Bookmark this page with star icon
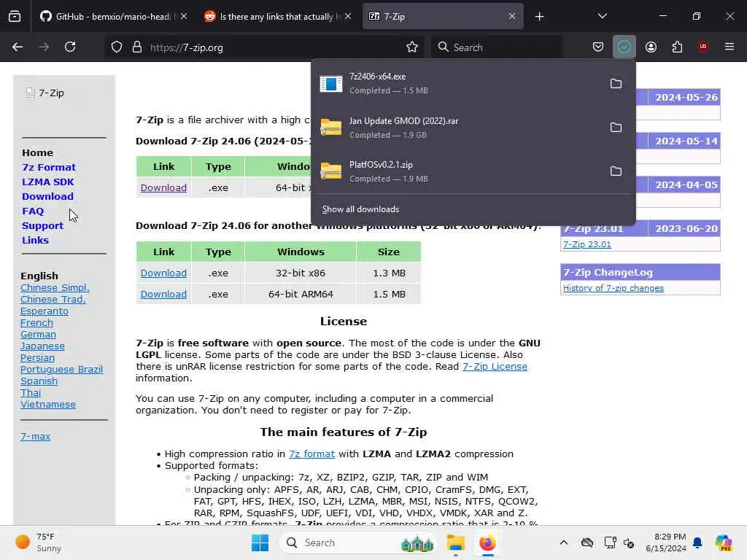Screen dimensions: 747x560 [x=412, y=47]
